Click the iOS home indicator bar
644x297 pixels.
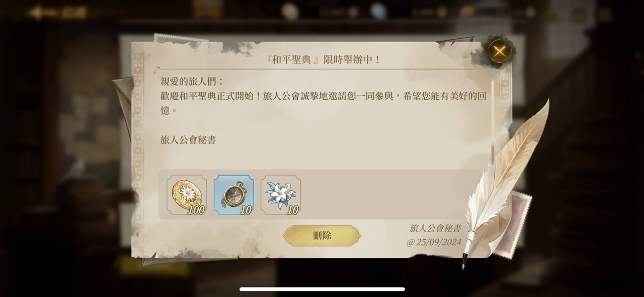[322, 289]
